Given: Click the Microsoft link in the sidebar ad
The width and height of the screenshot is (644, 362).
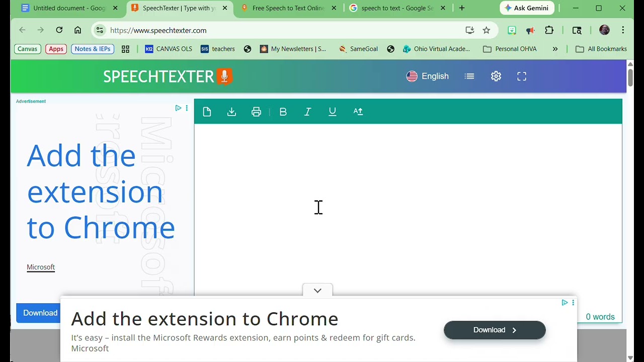Looking at the screenshot, I should pos(41,267).
